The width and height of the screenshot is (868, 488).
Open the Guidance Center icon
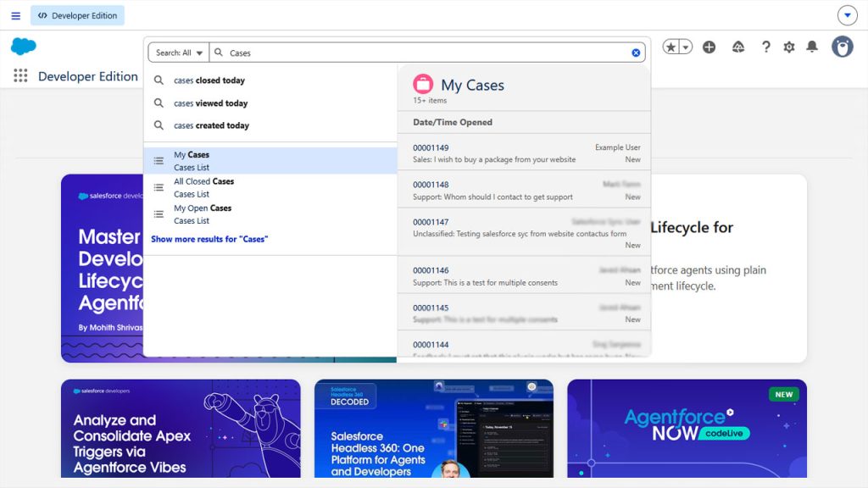click(738, 47)
